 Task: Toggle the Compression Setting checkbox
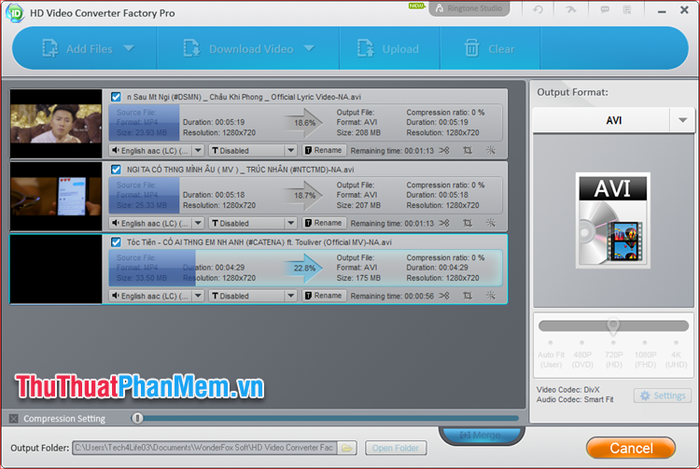(14, 419)
